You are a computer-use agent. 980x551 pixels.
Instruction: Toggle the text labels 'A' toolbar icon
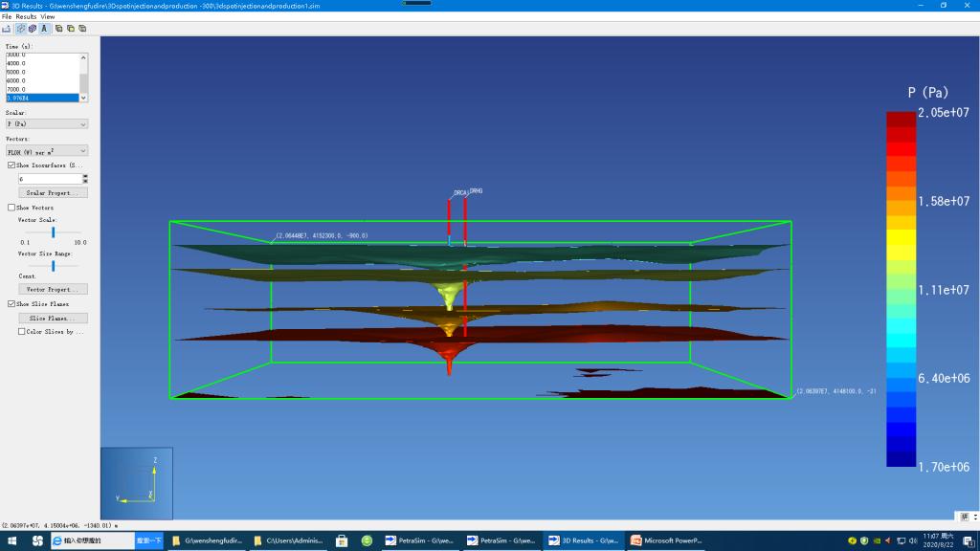pos(44,29)
